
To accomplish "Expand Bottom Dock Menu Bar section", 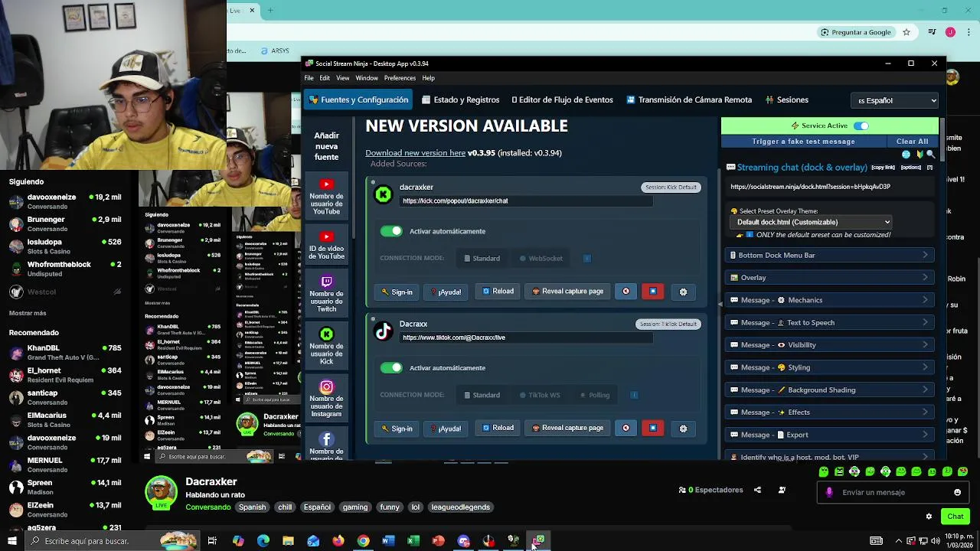I will pyautogui.click(x=829, y=255).
